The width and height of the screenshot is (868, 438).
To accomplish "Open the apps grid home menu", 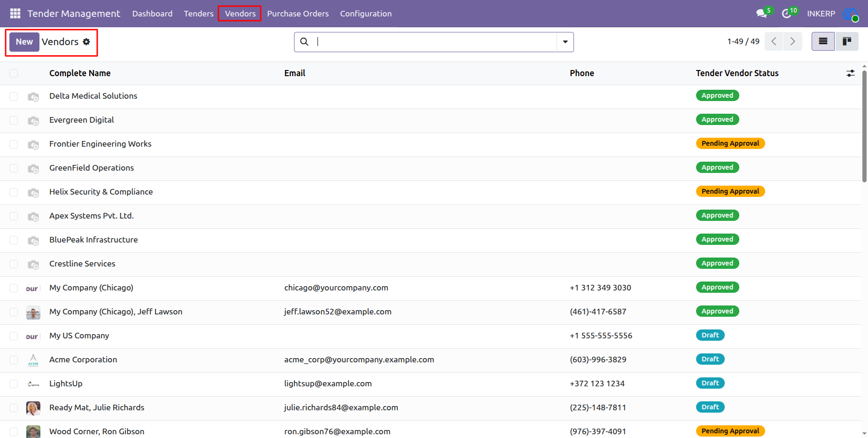I will pos(15,14).
